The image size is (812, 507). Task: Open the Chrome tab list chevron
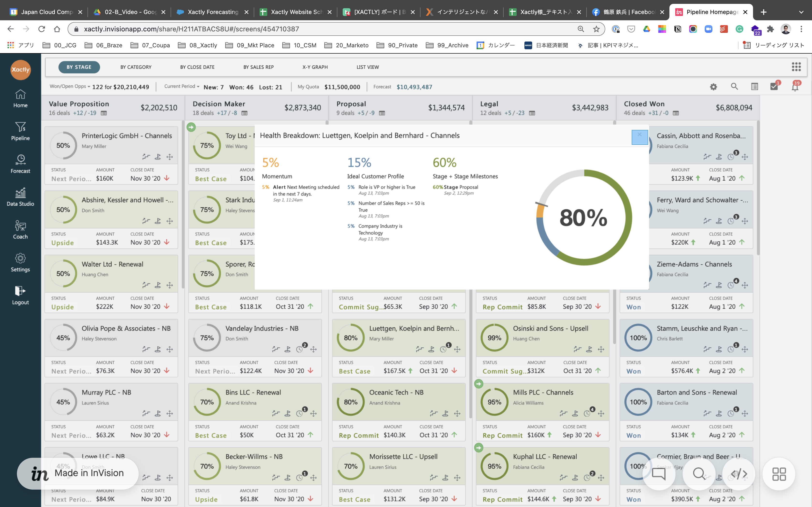801,12
